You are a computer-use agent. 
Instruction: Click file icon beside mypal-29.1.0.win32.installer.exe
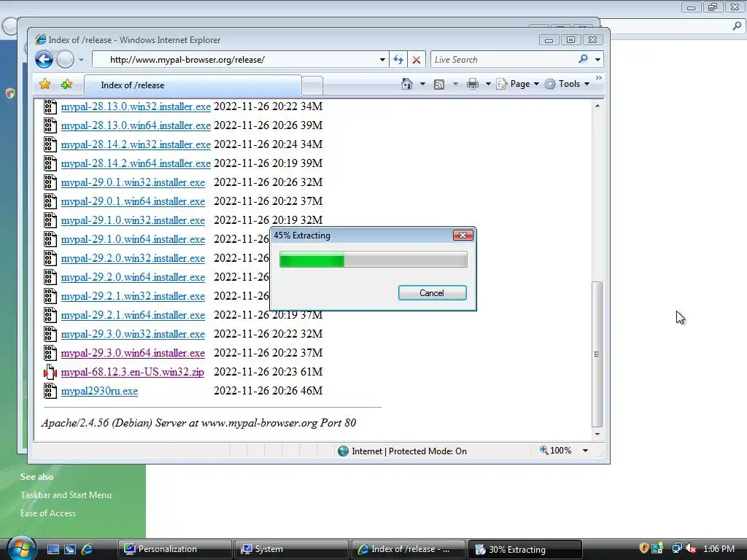tap(50, 220)
